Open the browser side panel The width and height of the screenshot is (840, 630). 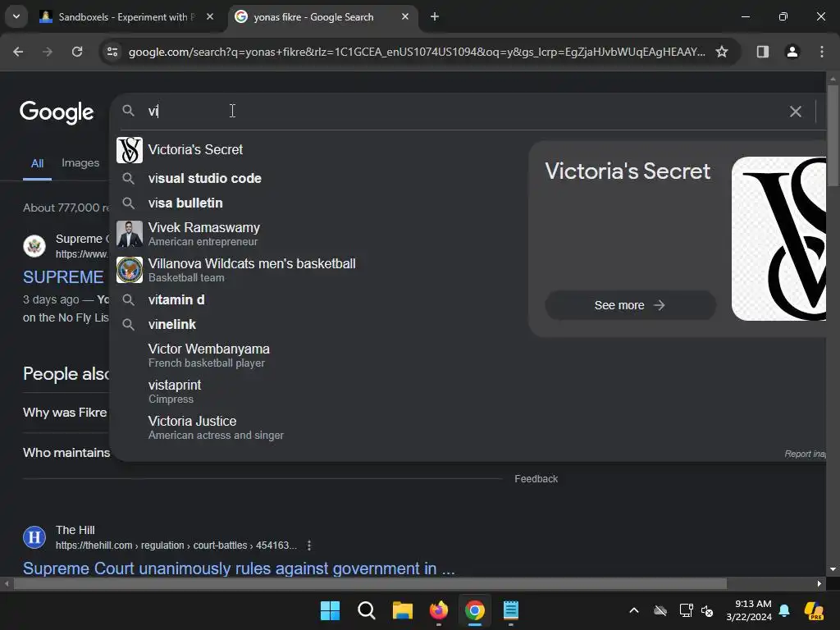763,52
